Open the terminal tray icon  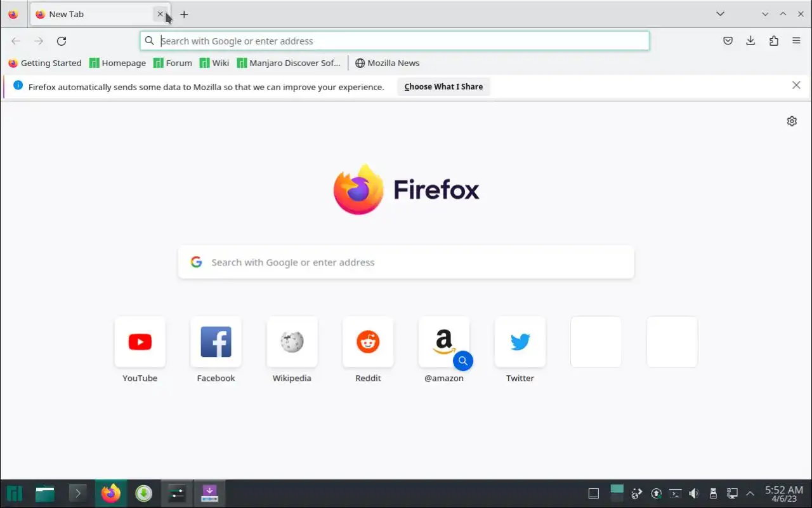(x=676, y=493)
